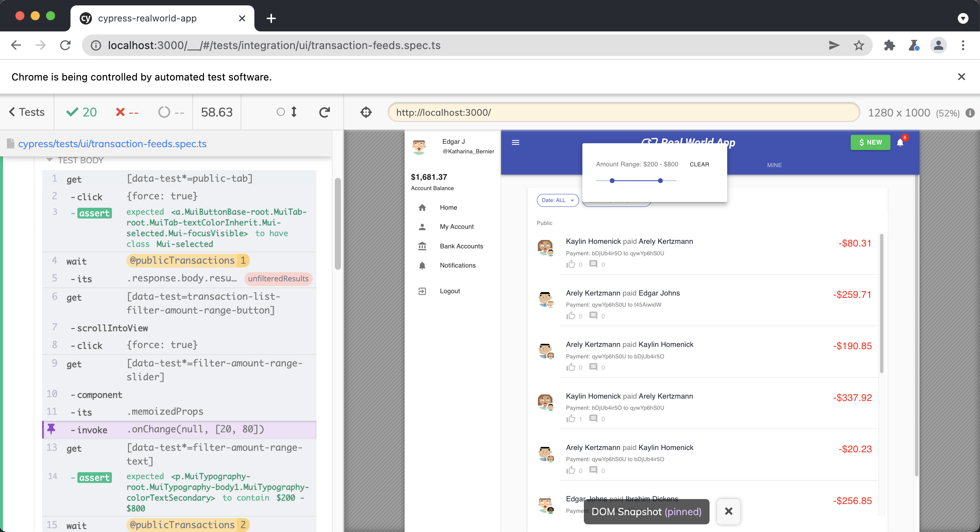Click the green NEW transaction button
This screenshot has width=980, height=532.
point(870,142)
